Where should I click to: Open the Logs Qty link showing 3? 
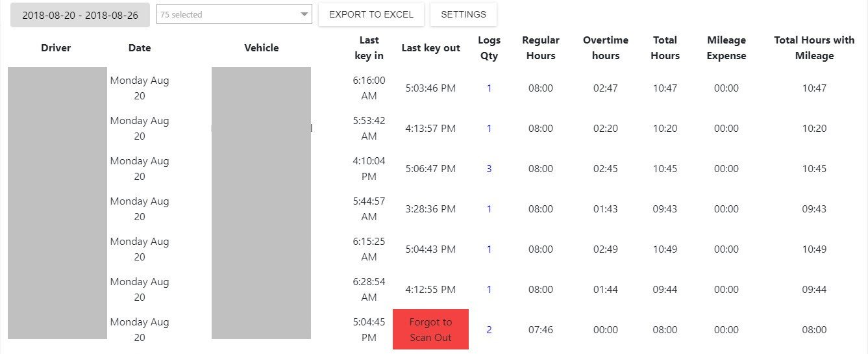[x=489, y=169]
